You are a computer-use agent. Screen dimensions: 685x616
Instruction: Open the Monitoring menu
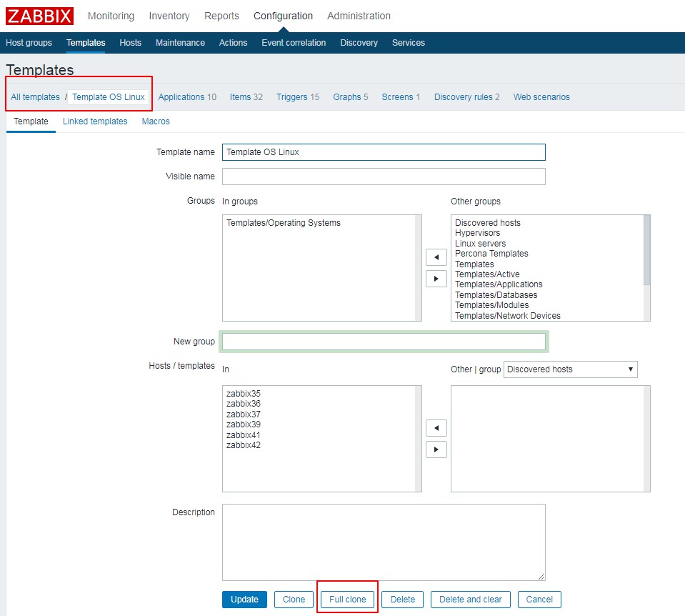[x=111, y=16]
